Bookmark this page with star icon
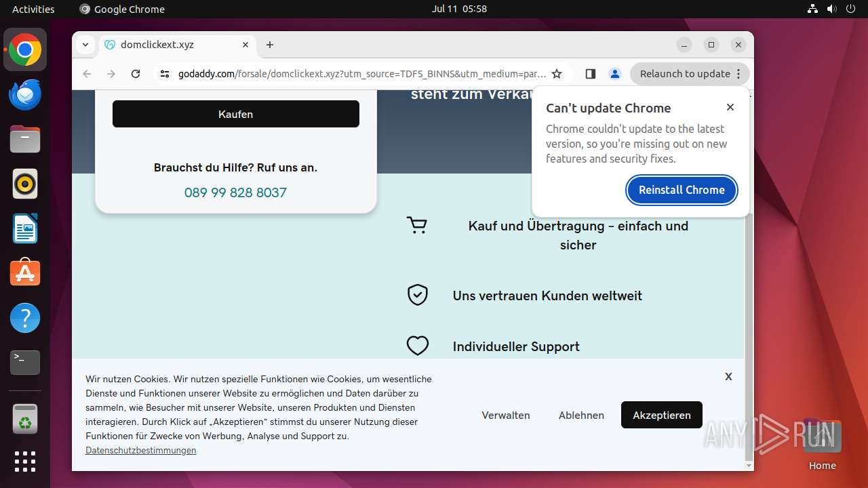Viewport: 868px width, 488px height. (557, 74)
